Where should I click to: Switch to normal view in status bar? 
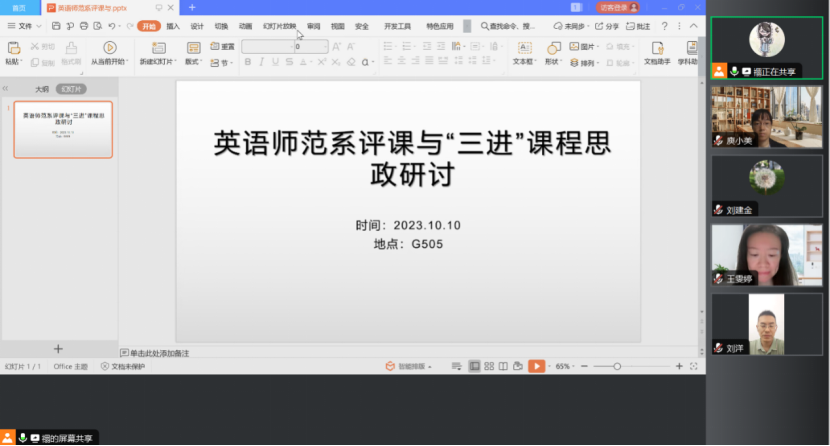pyautogui.click(x=476, y=367)
